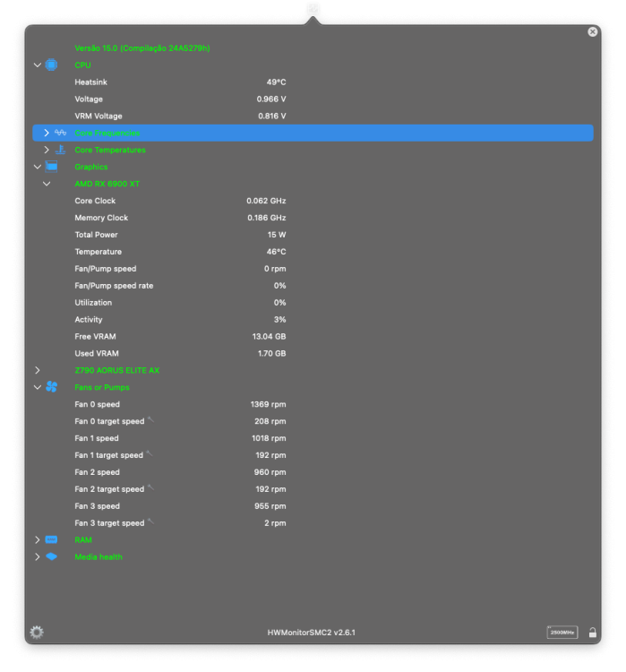
Task: Select the Activity row
Action: tap(313, 319)
